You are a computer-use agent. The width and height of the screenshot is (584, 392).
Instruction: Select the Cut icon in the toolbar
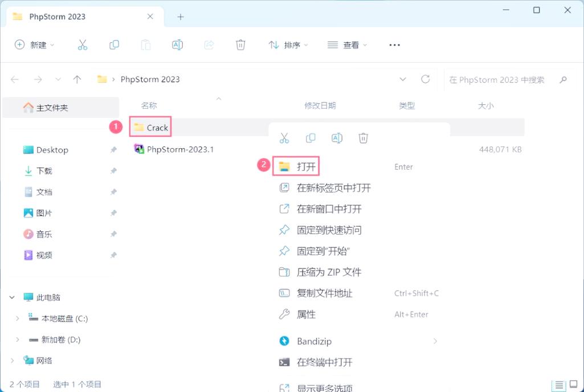click(83, 44)
